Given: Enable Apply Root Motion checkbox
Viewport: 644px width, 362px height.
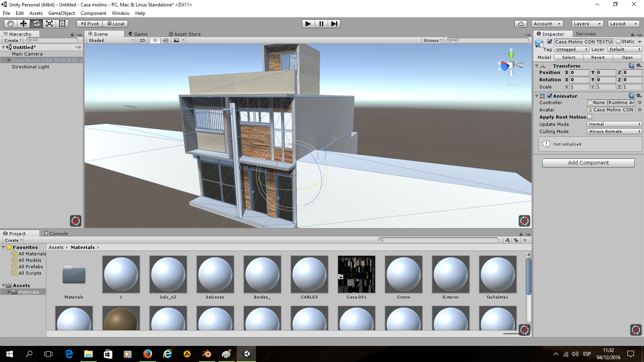Looking at the screenshot, I should pyautogui.click(x=590, y=117).
